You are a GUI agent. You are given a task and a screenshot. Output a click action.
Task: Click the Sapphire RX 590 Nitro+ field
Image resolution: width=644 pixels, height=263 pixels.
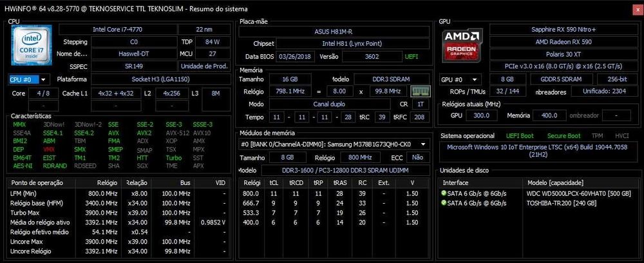tap(563, 30)
